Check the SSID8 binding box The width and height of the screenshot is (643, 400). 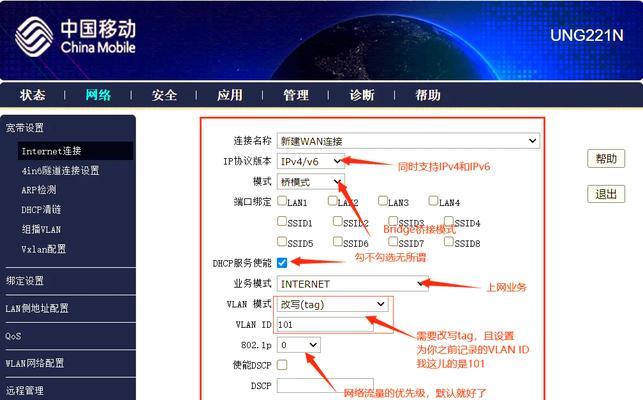[x=449, y=241]
